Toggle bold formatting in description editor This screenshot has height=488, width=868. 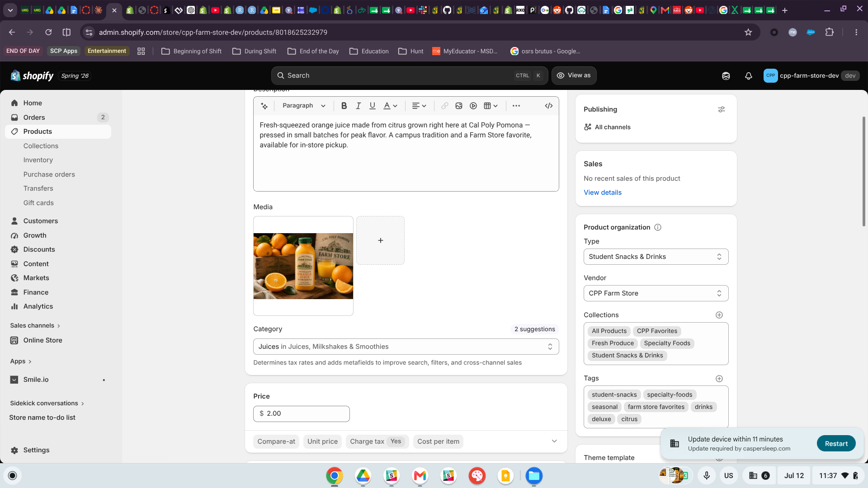(344, 106)
